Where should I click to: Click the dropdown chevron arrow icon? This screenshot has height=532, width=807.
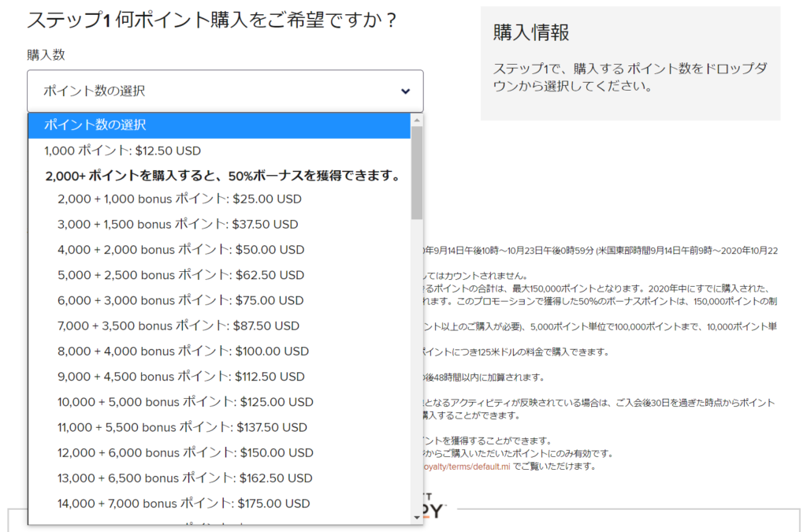tap(405, 91)
